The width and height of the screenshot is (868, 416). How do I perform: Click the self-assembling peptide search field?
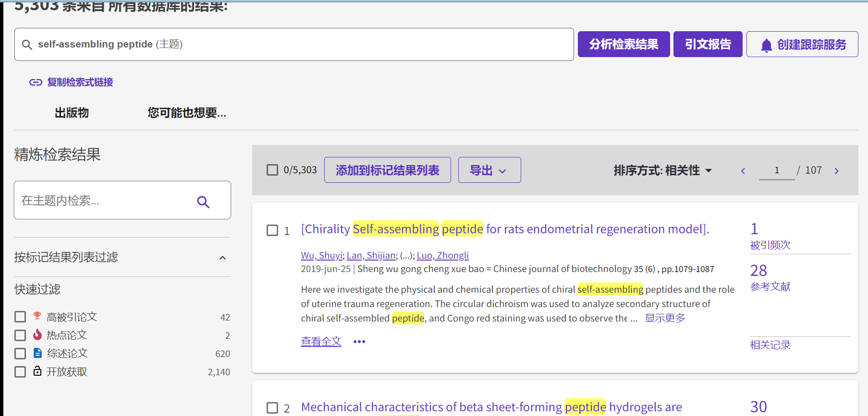(x=294, y=44)
